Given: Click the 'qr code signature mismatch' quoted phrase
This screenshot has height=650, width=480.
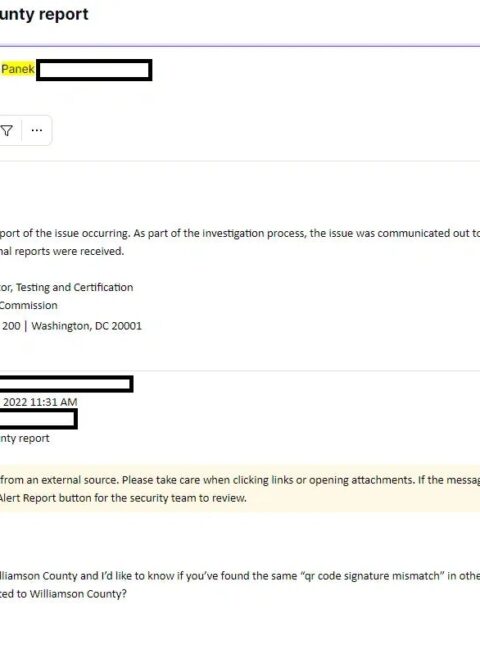Looking at the screenshot, I should (x=371, y=576).
